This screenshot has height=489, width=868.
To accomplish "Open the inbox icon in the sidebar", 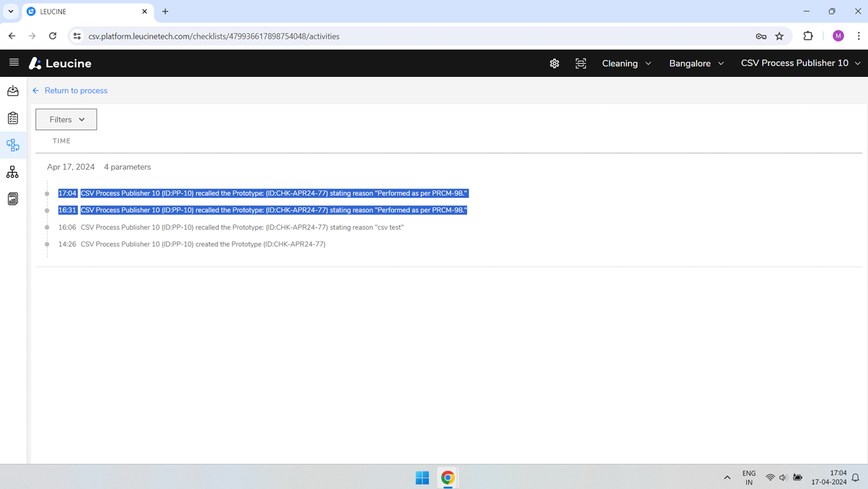I will [13, 90].
